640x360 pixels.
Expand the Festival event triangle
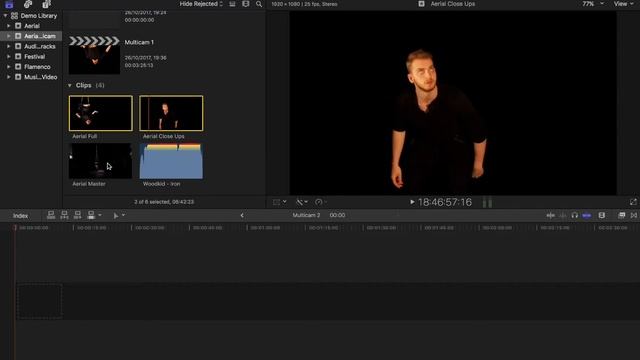click(x=9, y=56)
